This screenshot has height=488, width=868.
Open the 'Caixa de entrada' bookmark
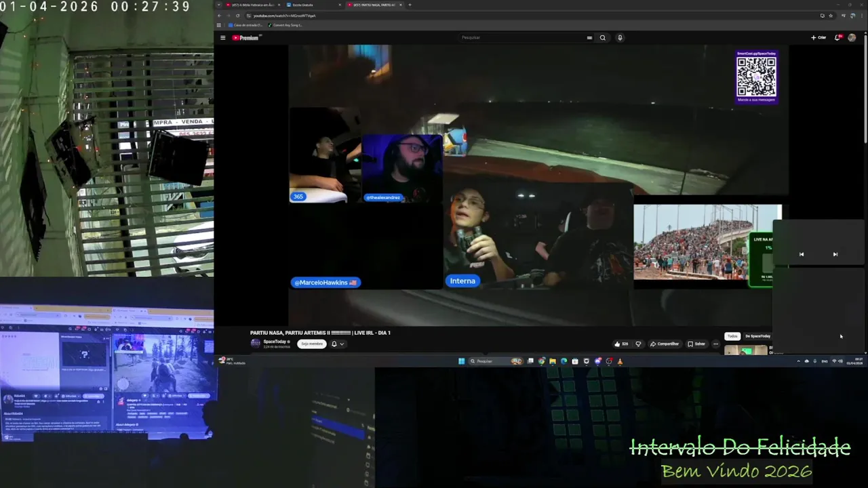245,25
